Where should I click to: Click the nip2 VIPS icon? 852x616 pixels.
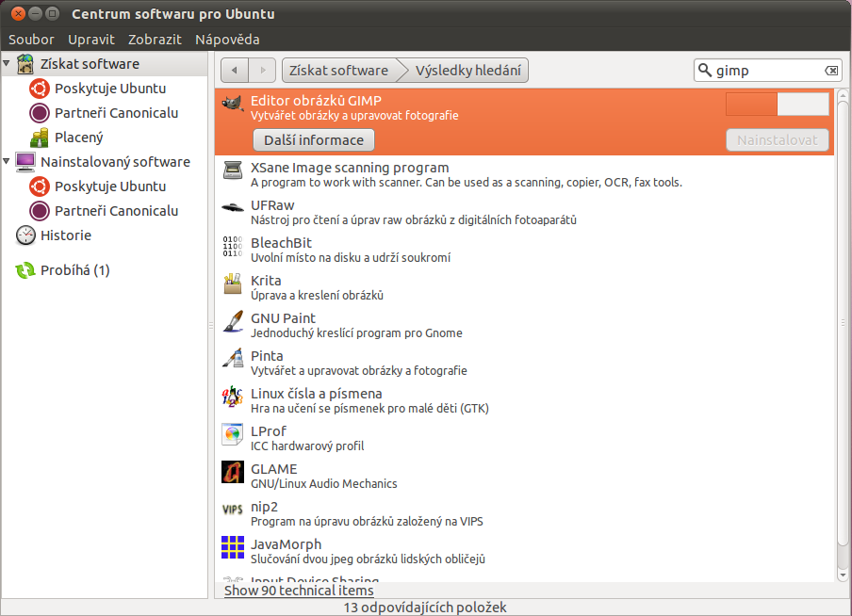[x=233, y=510]
